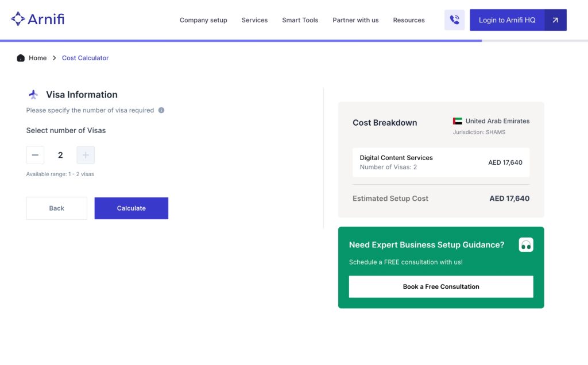Click the home icon in the breadcrumb
The image size is (588, 365).
pos(20,57)
